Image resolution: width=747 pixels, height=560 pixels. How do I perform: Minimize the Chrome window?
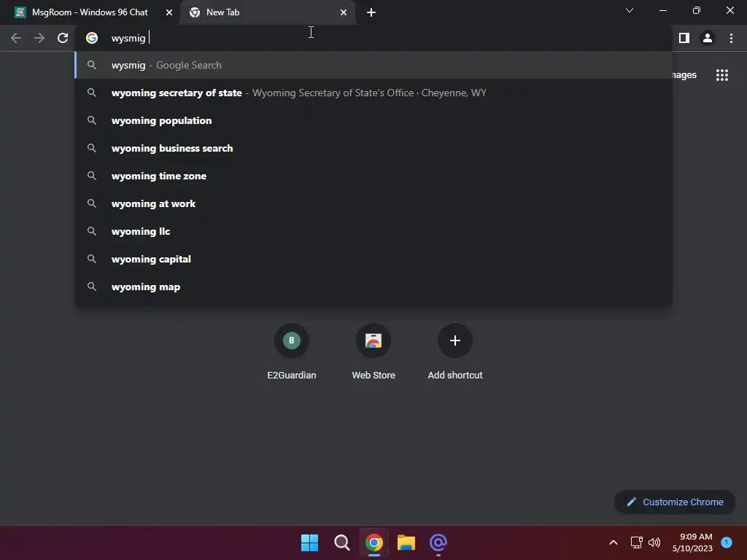click(662, 10)
